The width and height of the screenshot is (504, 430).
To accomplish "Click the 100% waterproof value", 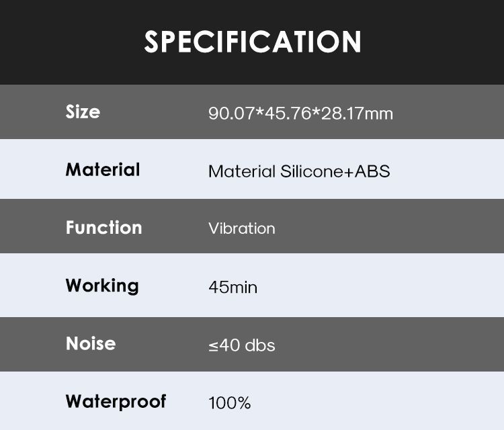I will click(x=229, y=403).
